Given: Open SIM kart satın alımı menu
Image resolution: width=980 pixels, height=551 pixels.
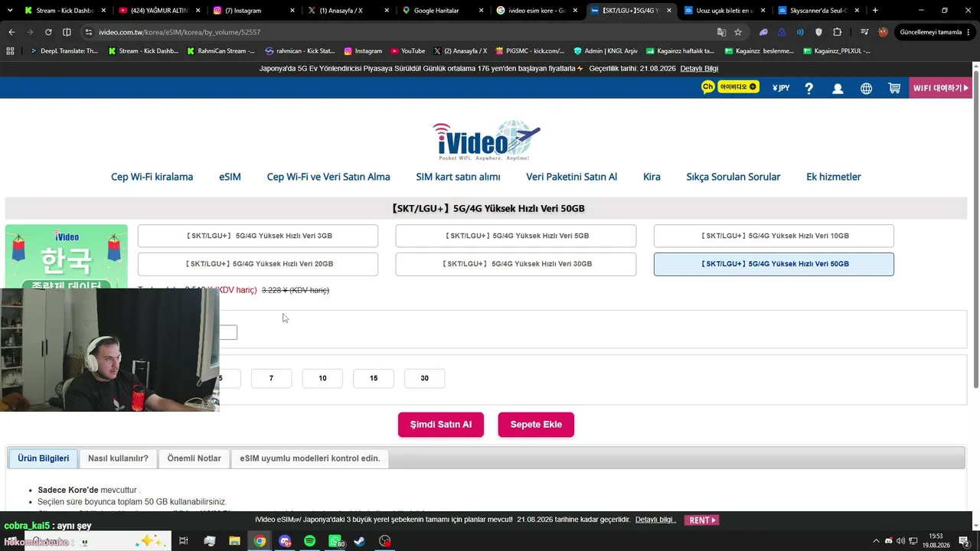Looking at the screenshot, I should click(x=458, y=177).
